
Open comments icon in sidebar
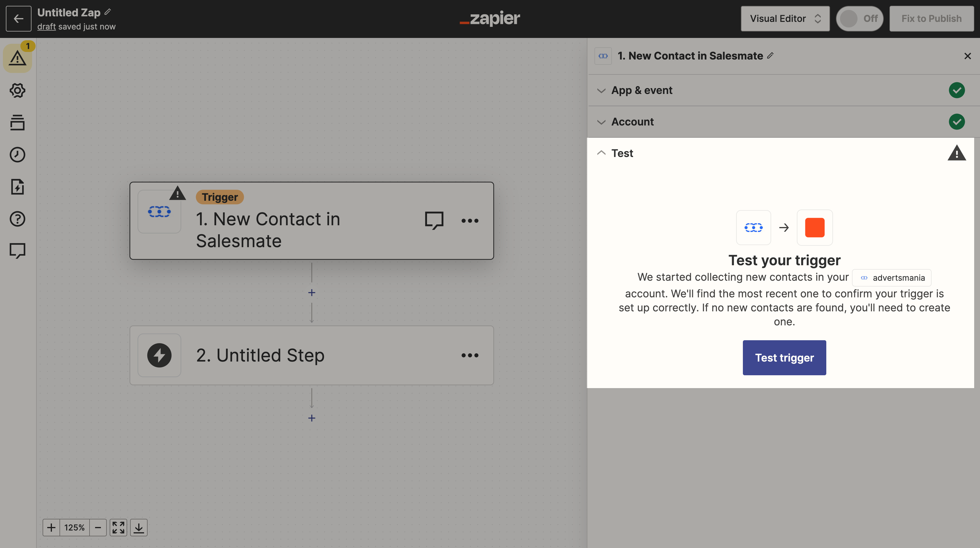click(17, 251)
